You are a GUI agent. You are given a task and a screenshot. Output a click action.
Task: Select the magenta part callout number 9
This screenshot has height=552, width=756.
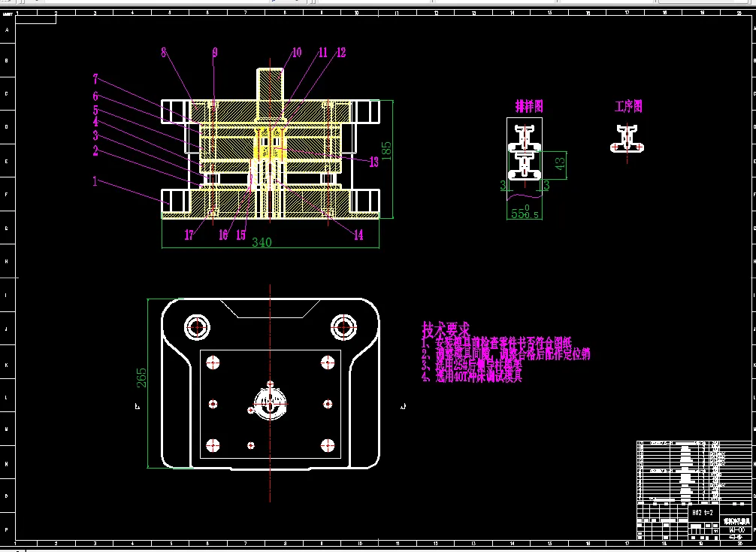tap(215, 52)
